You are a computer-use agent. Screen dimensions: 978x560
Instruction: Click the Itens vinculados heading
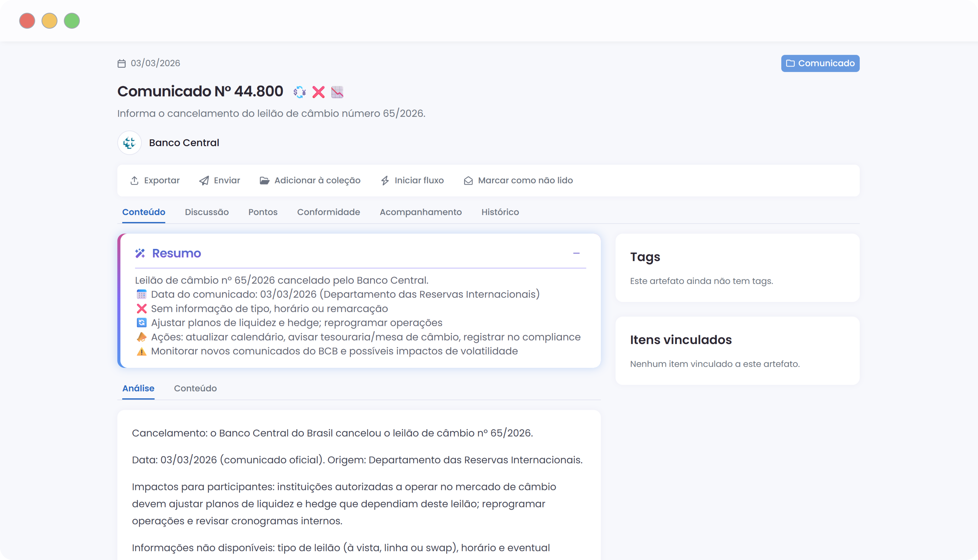[x=681, y=340]
